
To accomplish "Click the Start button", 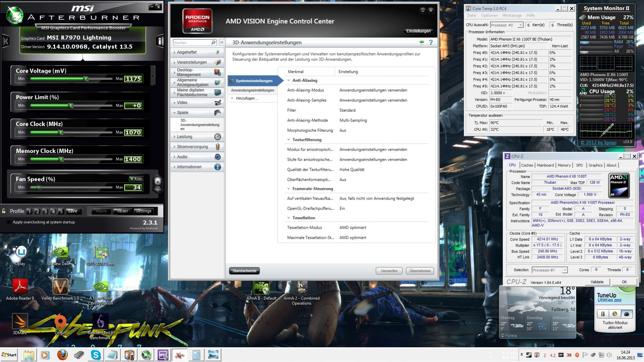I will pos(9,355).
